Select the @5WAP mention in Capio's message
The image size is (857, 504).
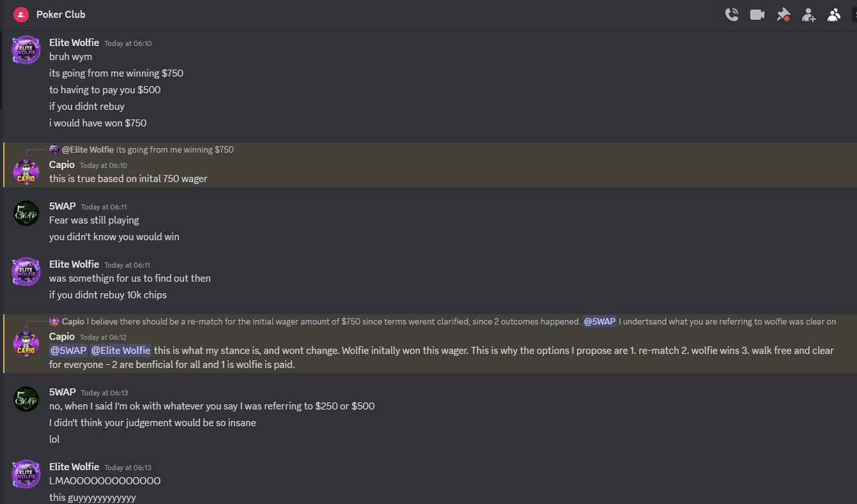coord(68,350)
